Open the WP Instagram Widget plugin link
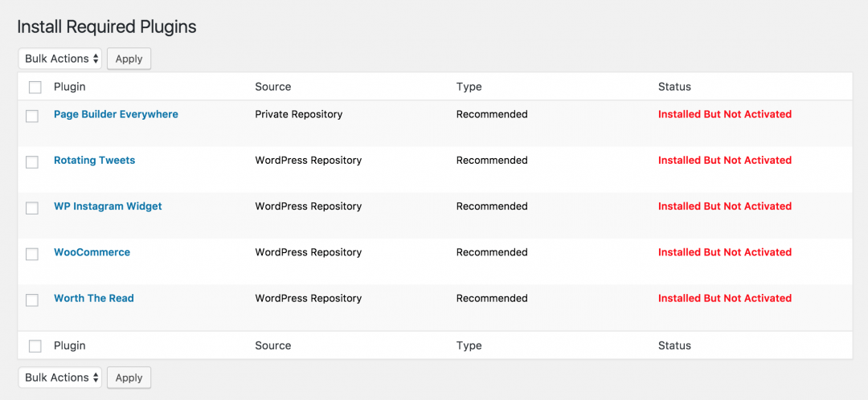 [x=108, y=206]
